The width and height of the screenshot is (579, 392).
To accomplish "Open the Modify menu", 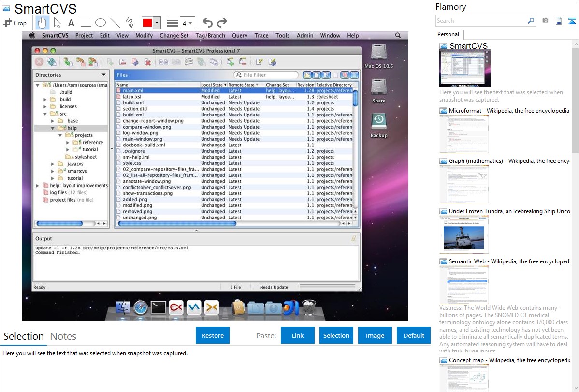I will [144, 35].
